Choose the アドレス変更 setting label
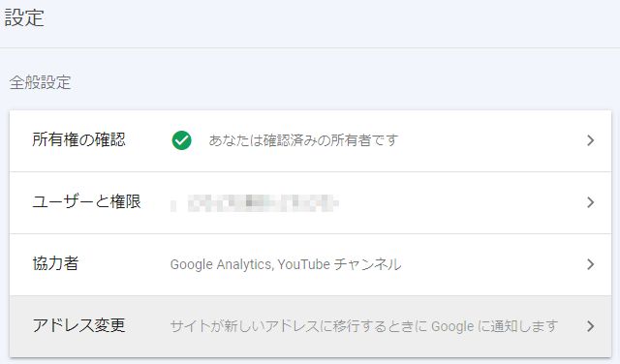This screenshot has width=620, height=364. pyautogui.click(x=78, y=325)
